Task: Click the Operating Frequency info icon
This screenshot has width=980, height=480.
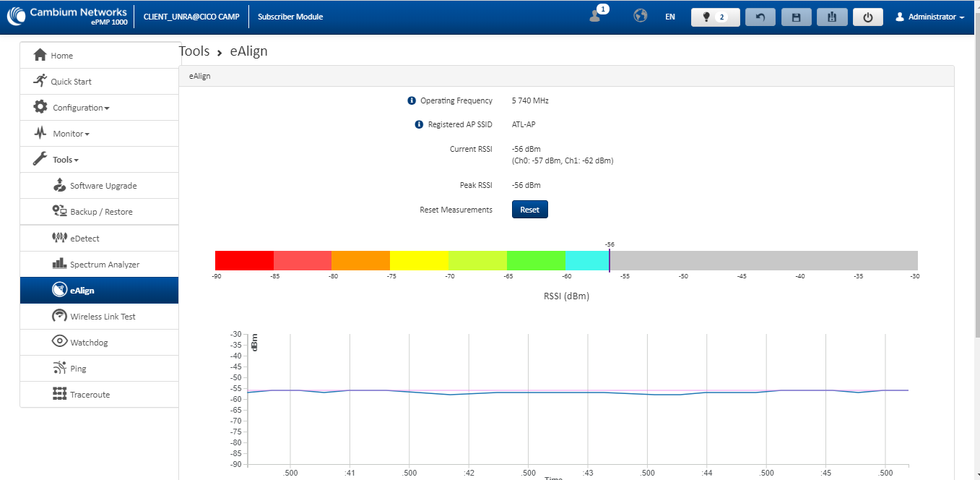Action: [412, 100]
